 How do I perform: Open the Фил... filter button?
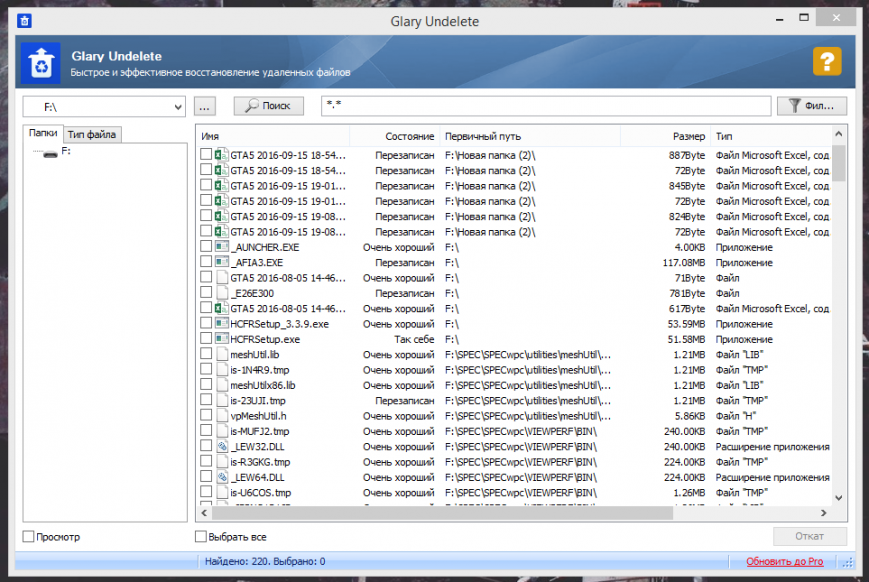tap(812, 106)
